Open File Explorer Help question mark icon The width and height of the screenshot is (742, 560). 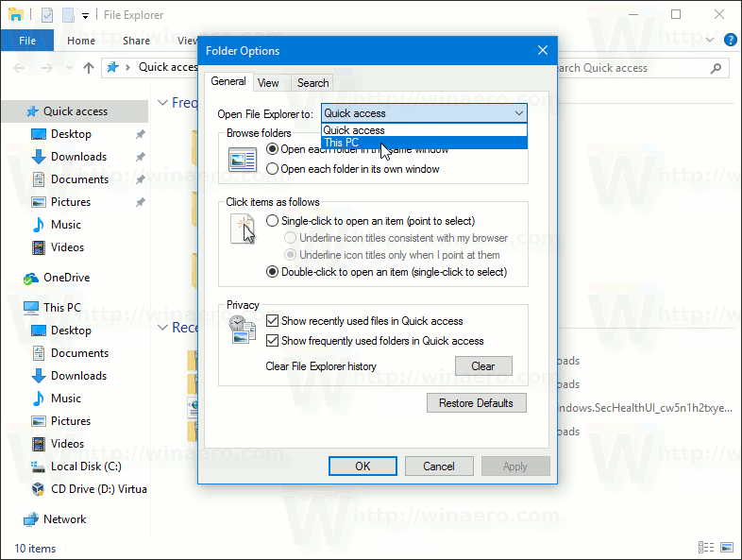730,40
